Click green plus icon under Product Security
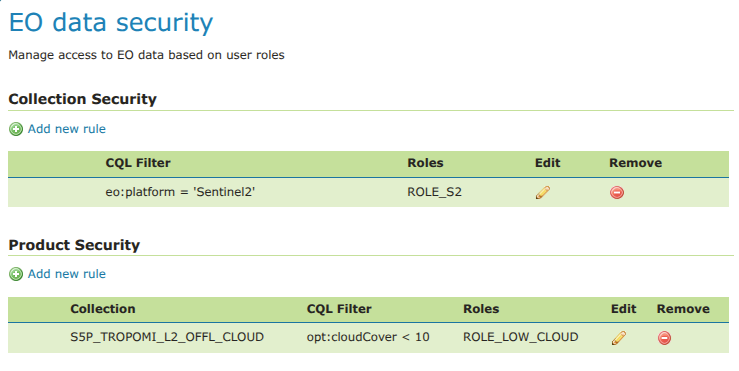The image size is (739, 371). coord(16,274)
